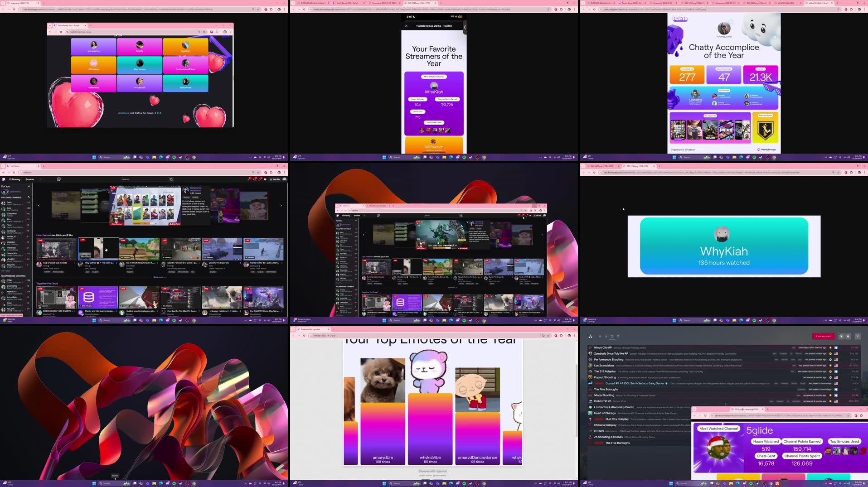Viewport: 868px width, 487px height.
Task: Click the 21.3K pink tile on Chatty Accomplice recap
Action: click(x=761, y=75)
